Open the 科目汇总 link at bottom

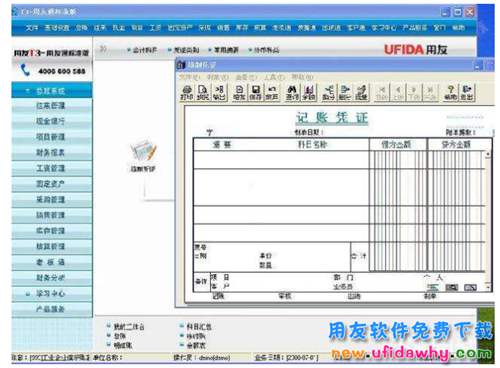(x=199, y=327)
